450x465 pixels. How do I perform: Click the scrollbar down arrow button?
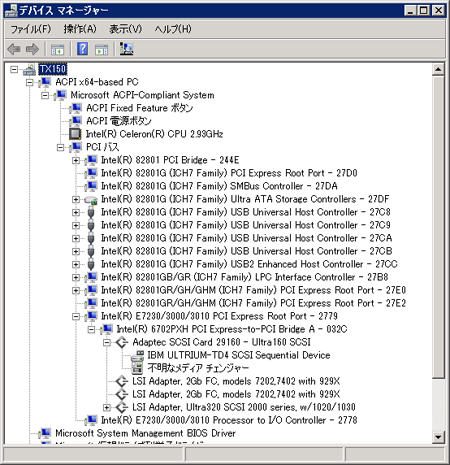[x=438, y=437]
